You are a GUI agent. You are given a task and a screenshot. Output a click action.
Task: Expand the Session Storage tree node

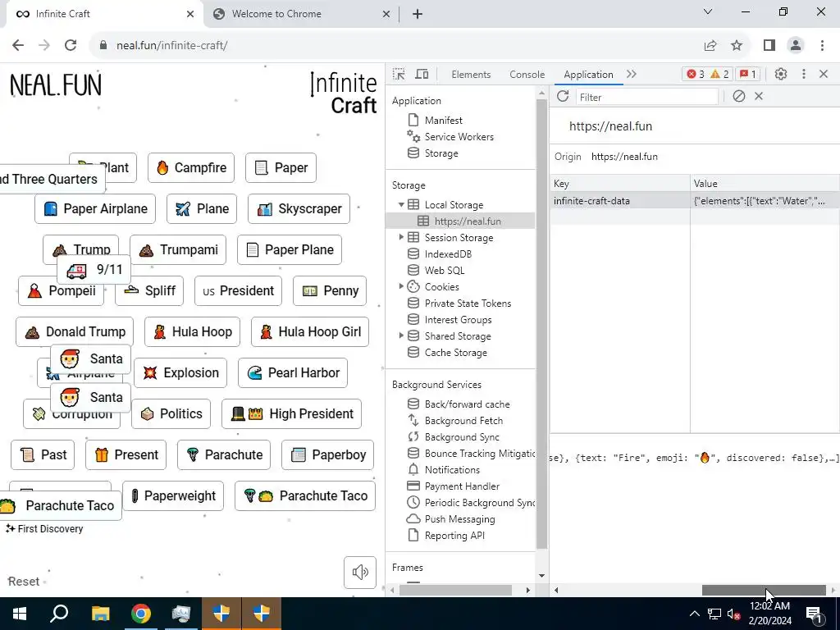401,237
